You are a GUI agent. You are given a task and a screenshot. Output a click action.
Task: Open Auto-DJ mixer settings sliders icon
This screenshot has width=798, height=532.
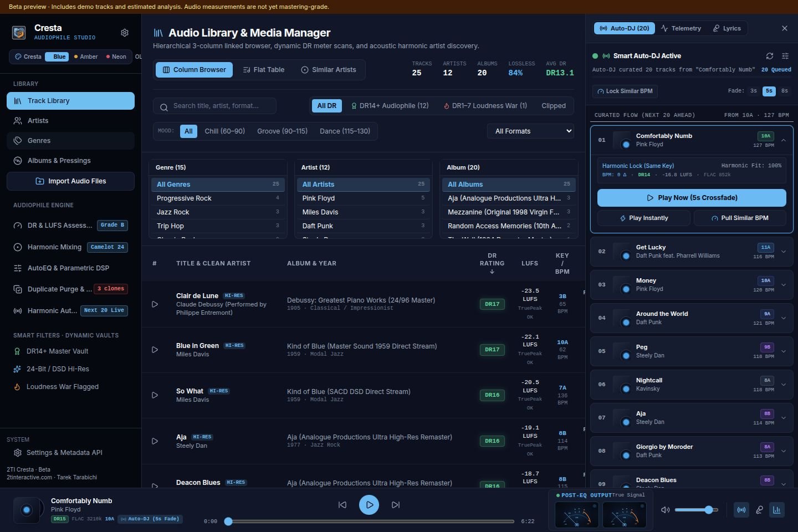[785, 56]
